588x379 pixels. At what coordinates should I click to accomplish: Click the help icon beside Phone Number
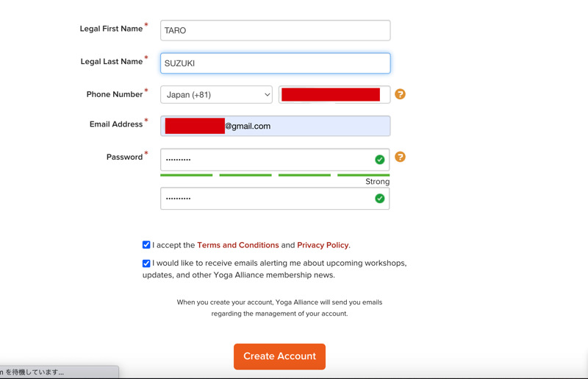(x=400, y=94)
